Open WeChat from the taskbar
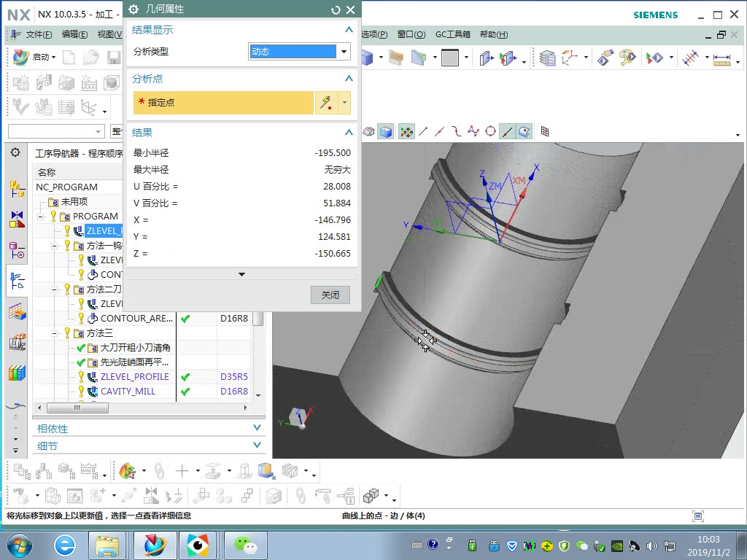747x560 pixels. pos(245,545)
